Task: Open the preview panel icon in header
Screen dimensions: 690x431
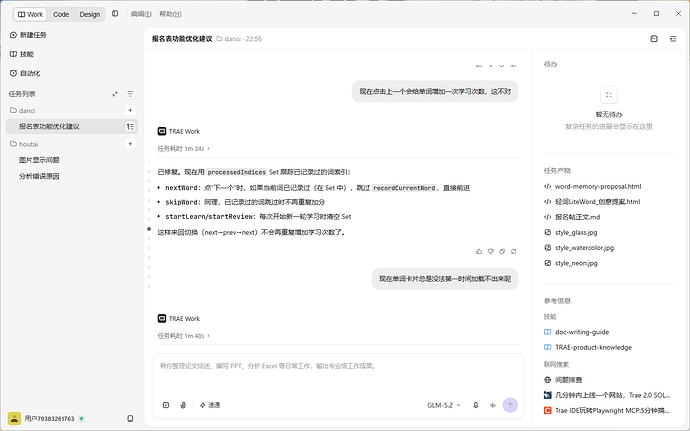Action: [654, 39]
